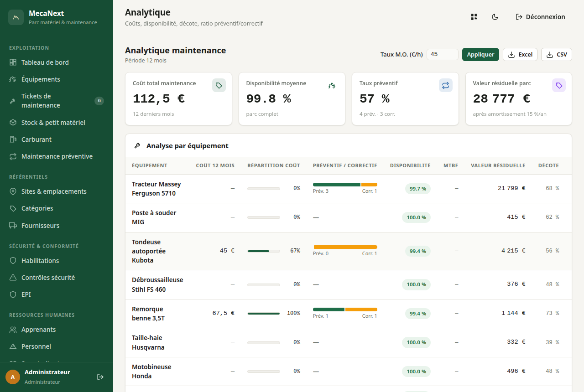Download the CSV export

click(x=557, y=54)
